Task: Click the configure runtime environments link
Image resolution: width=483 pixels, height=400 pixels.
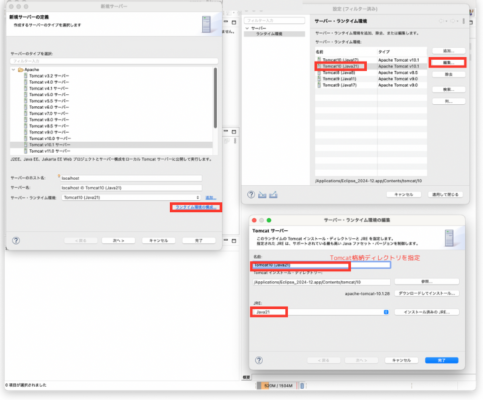Action: pos(196,207)
